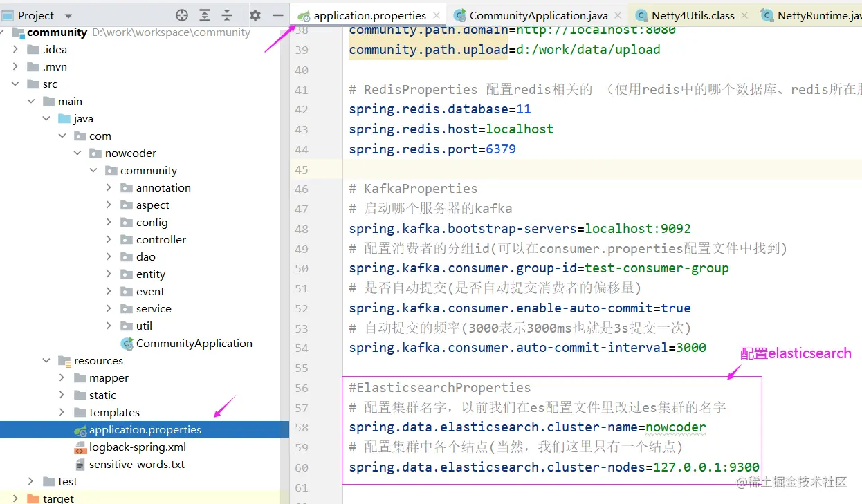The width and height of the screenshot is (862, 504).
Task: Click the java source folder icon
Action: [64, 119]
